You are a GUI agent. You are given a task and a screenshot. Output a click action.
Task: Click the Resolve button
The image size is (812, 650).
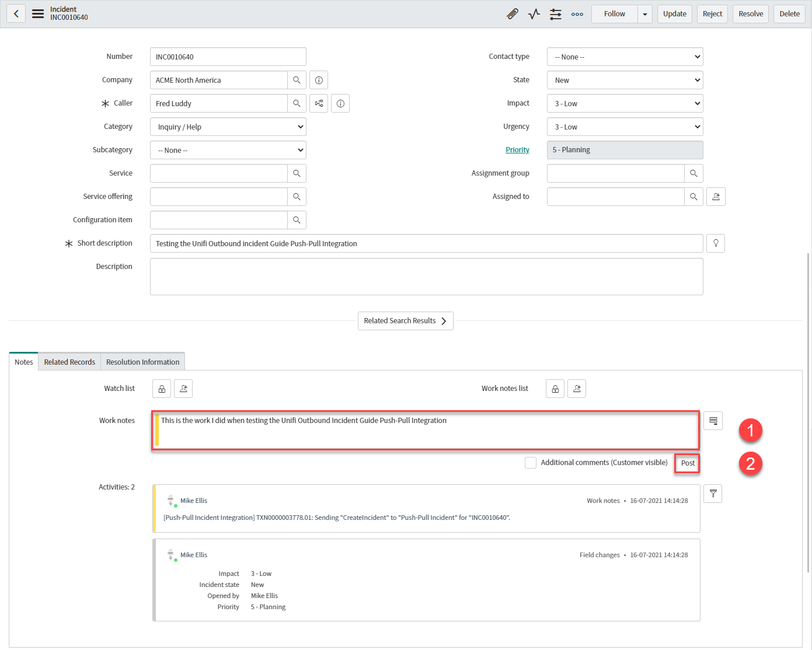pos(750,14)
